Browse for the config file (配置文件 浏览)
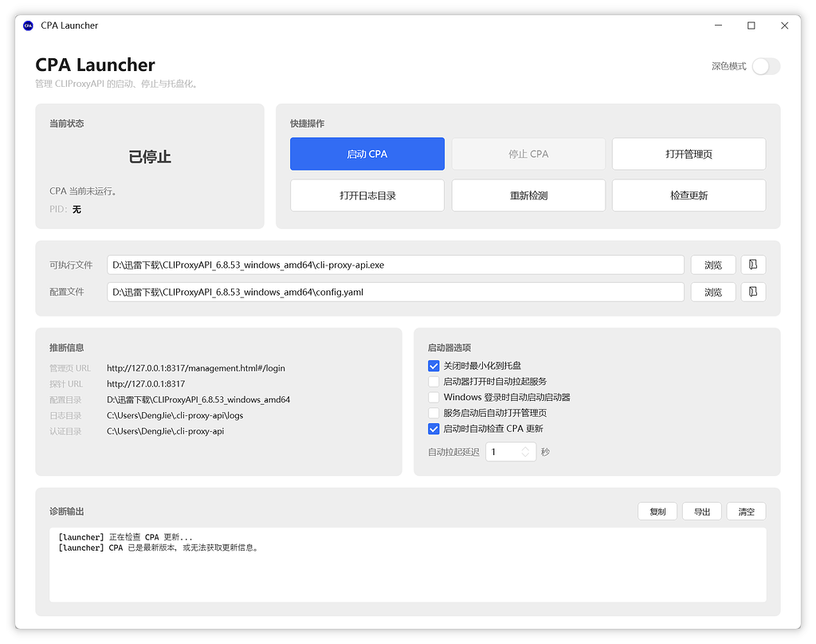This screenshot has width=816, height=644. tap(713, 292)
